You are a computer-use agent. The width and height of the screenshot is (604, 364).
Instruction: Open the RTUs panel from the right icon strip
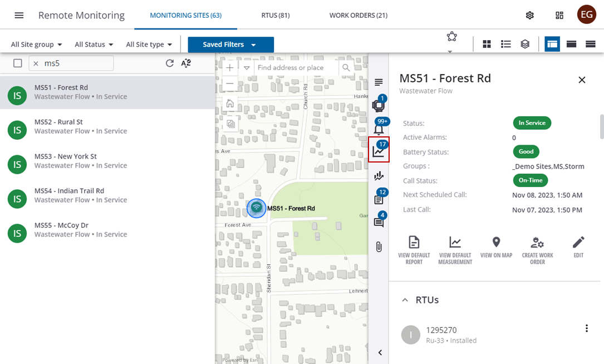click(379, 105)
